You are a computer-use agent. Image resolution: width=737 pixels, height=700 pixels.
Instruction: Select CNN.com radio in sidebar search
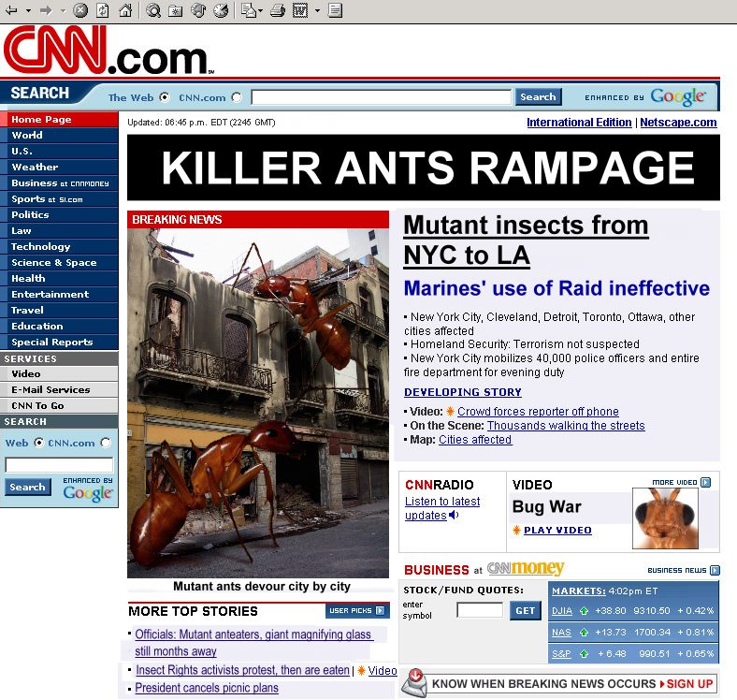106,443
